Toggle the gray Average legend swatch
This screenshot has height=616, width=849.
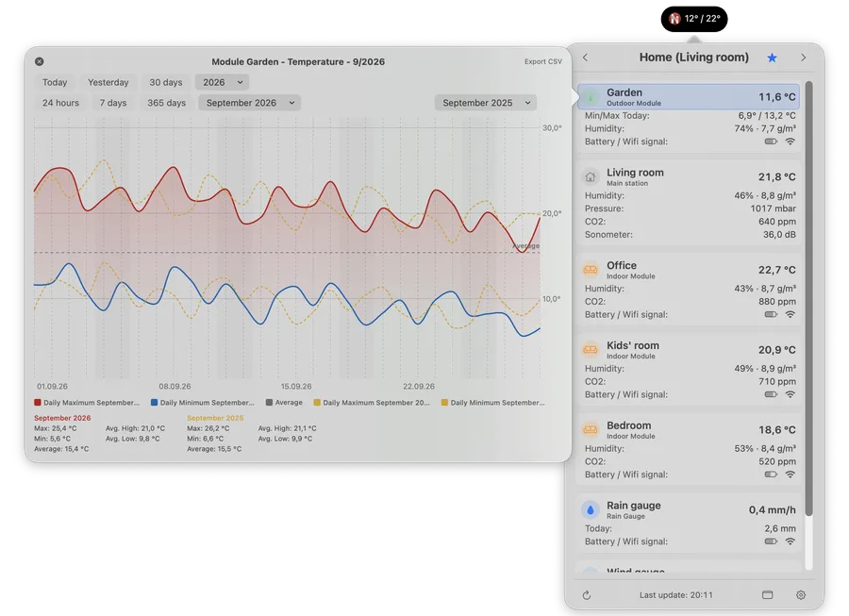click(269, 403)
